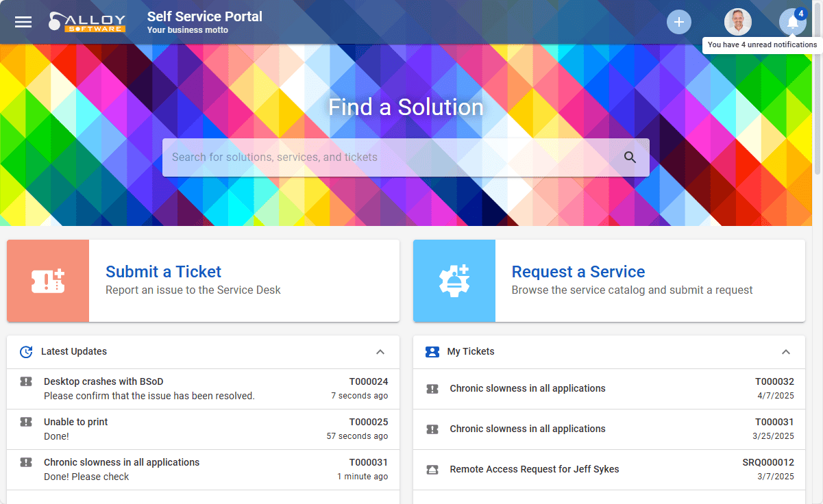
Task: Open the Submit a Ticket link
Action: pyautogui.click(x=163, y=272)
